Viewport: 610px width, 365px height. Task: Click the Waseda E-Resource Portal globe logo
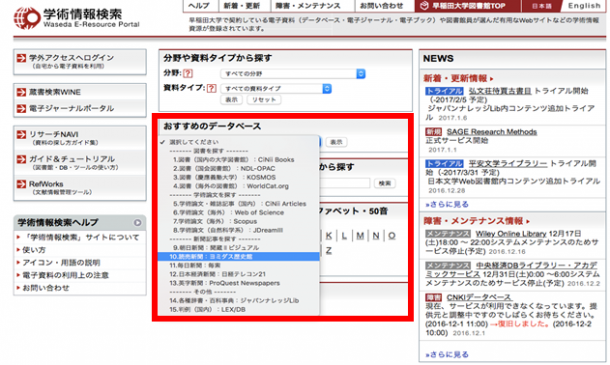[x=26, y=18]
